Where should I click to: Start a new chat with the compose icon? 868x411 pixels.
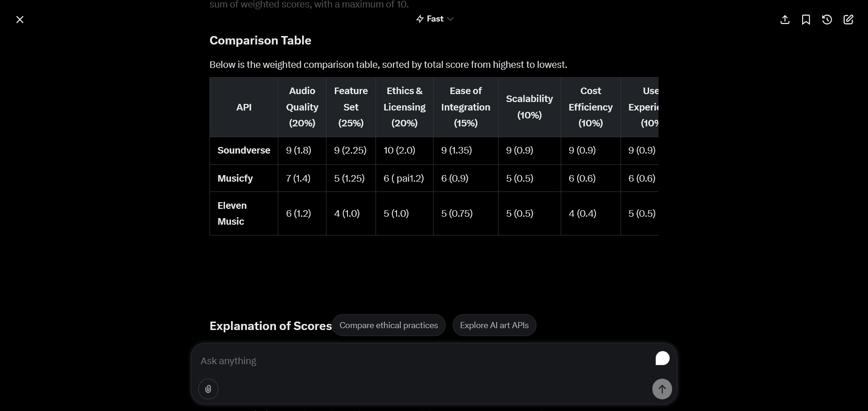pyautogui.click(x=848, y=20)
